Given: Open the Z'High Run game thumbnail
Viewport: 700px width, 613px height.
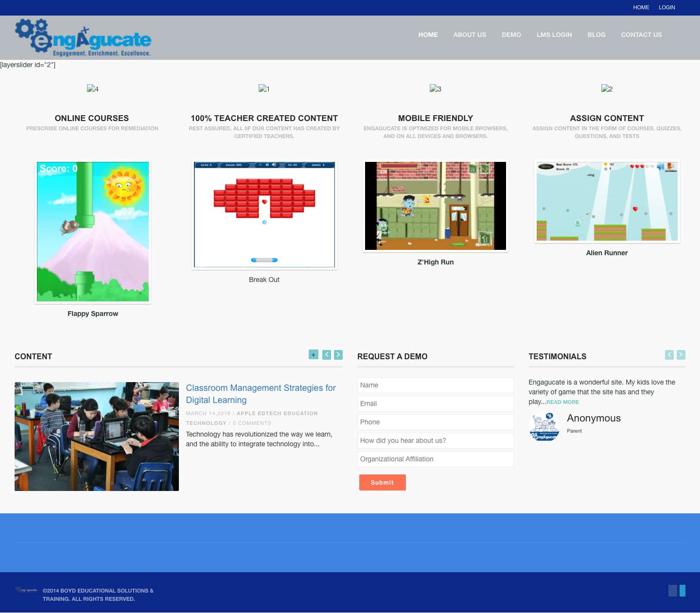Looking at the screenshot, I should (x=435, y=206).
